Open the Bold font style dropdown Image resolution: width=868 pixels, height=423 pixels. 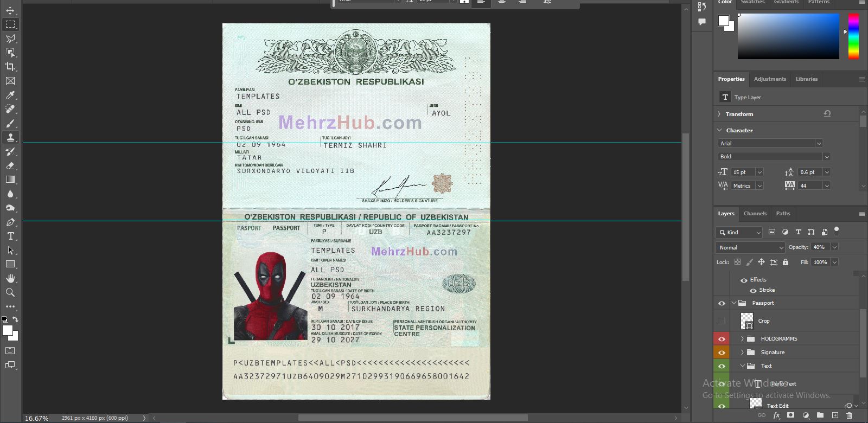click(x=826, y=157)
